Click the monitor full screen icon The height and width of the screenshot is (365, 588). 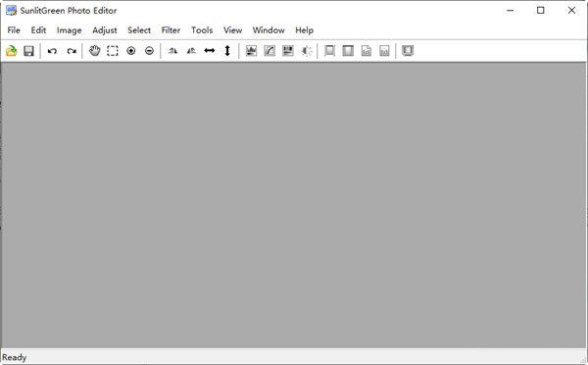pos(408,51)
